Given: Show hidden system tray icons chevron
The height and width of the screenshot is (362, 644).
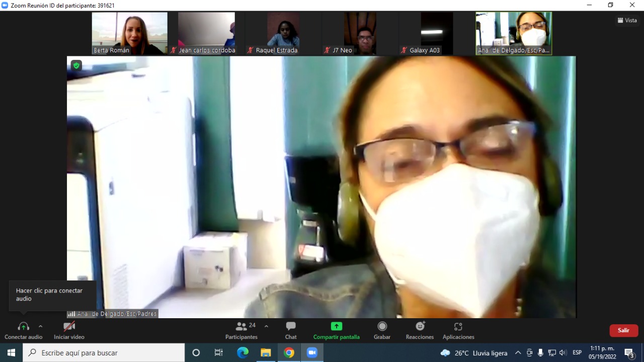Looking at the screenshot, I should tap(518, 352).
